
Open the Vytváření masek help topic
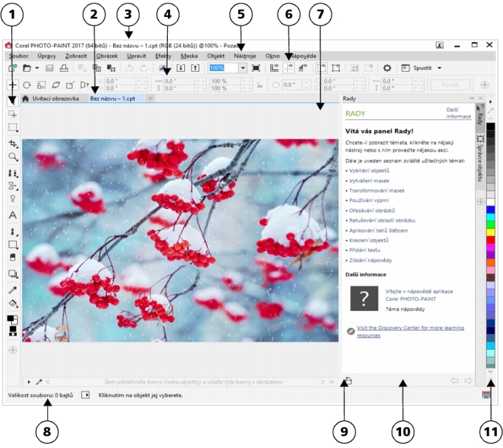point(370,180)
